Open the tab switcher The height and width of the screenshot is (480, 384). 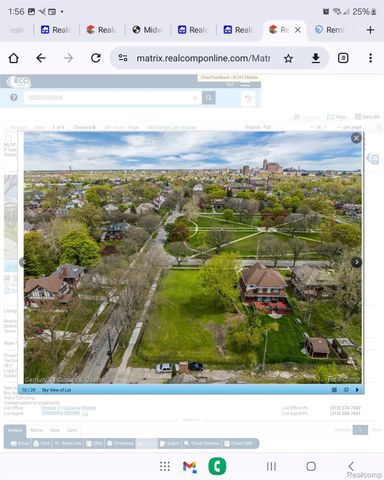coord(343,58)
